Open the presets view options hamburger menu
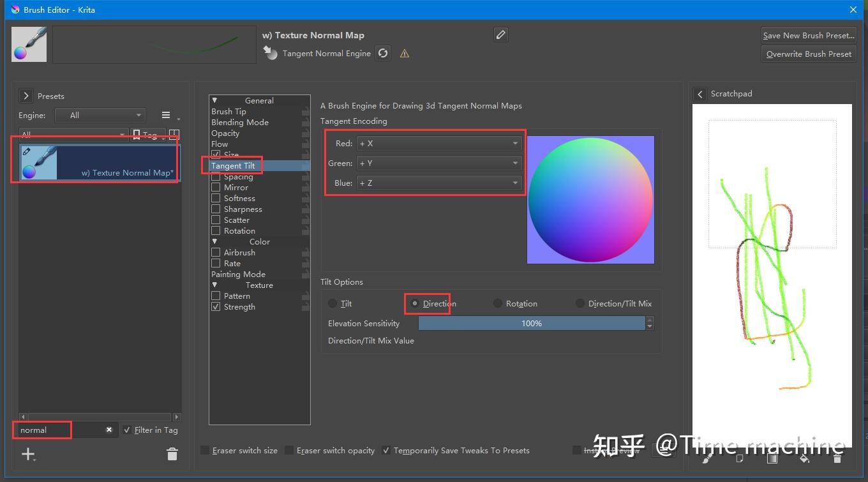Image resolution: width=868 pixels, height=482 pixels. pos(166,116)
